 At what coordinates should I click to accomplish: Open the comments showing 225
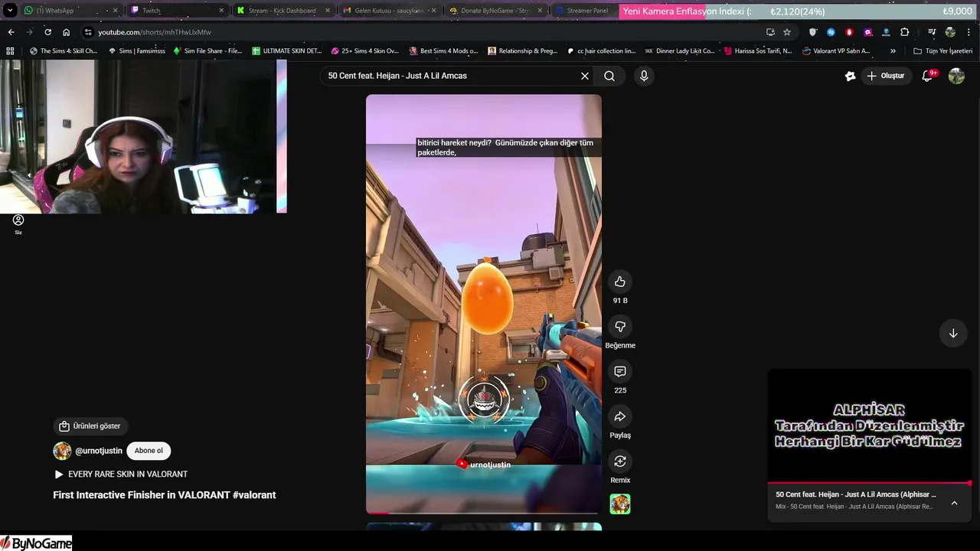coord(620,371)
